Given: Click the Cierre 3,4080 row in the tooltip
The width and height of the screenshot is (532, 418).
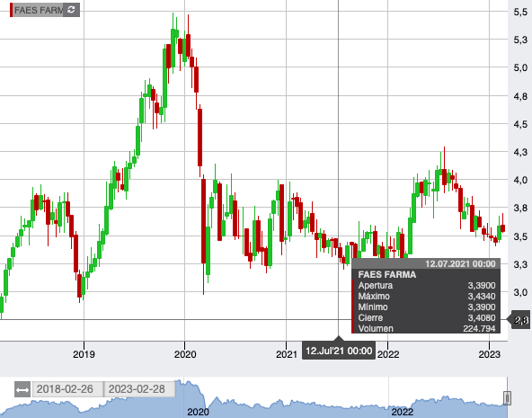Looking at the screenshot, I should 427,318.
